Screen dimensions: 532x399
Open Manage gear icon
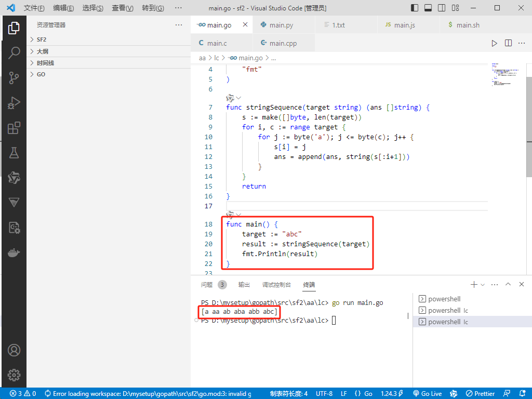14,375
